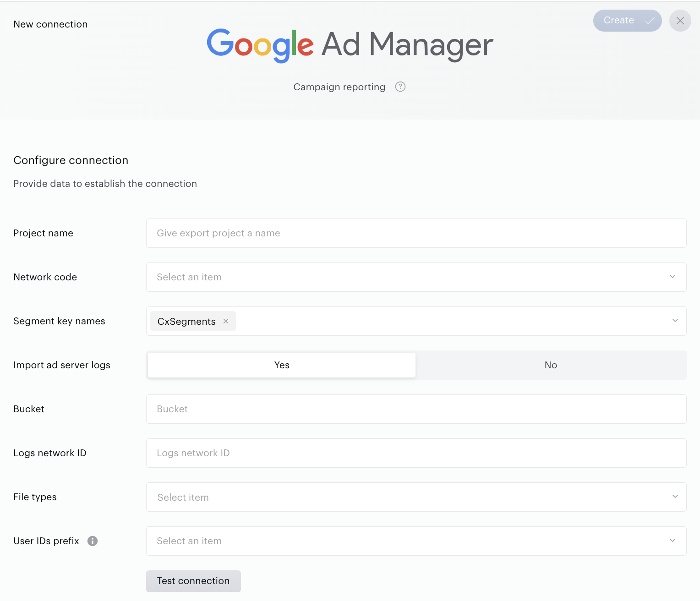
Task: Click the CxSegments tag label
Action: tap(186, 322)
